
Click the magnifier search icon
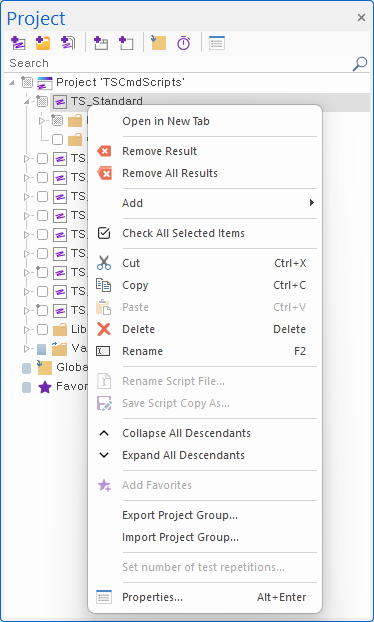coord(360,63)
